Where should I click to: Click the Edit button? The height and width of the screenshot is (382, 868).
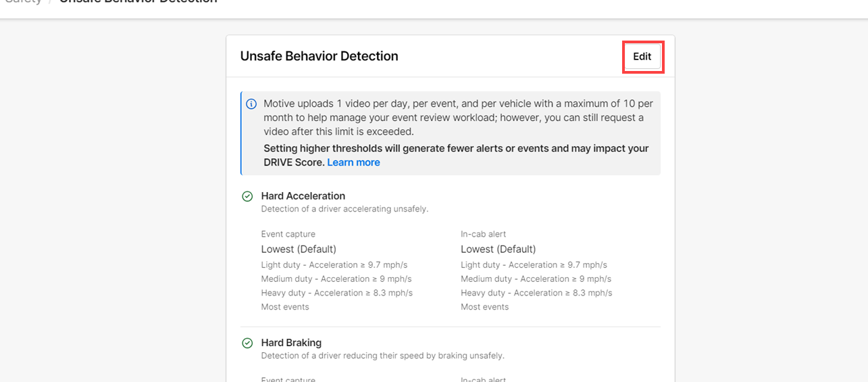click(x=642, y=57)
